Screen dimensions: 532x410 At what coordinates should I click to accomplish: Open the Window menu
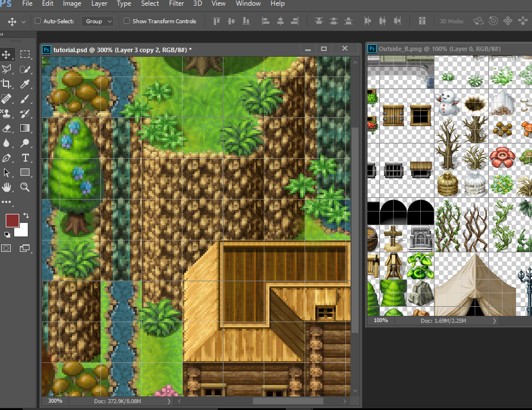click(248, 4)
